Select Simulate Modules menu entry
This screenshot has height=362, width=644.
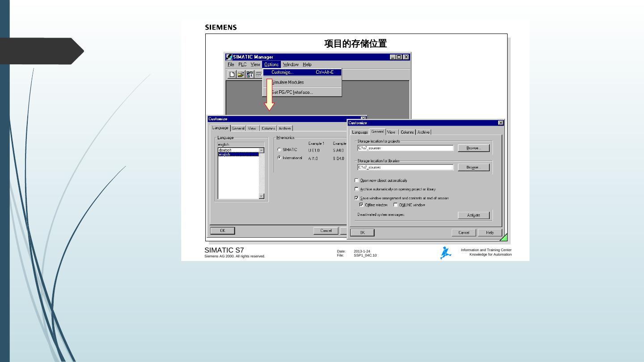[302, 82]
